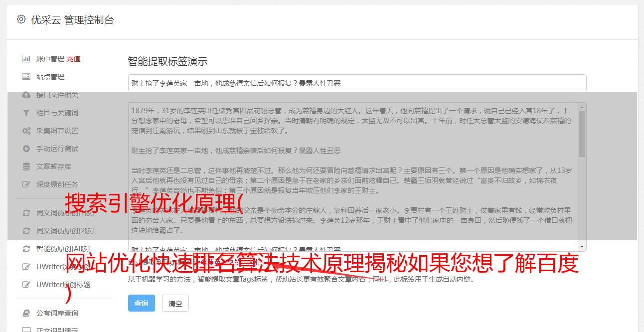Screen dimensions: 644x332
Task: Click the blue 查询 button
Action: pyautogui.click(x=142, y=303)
